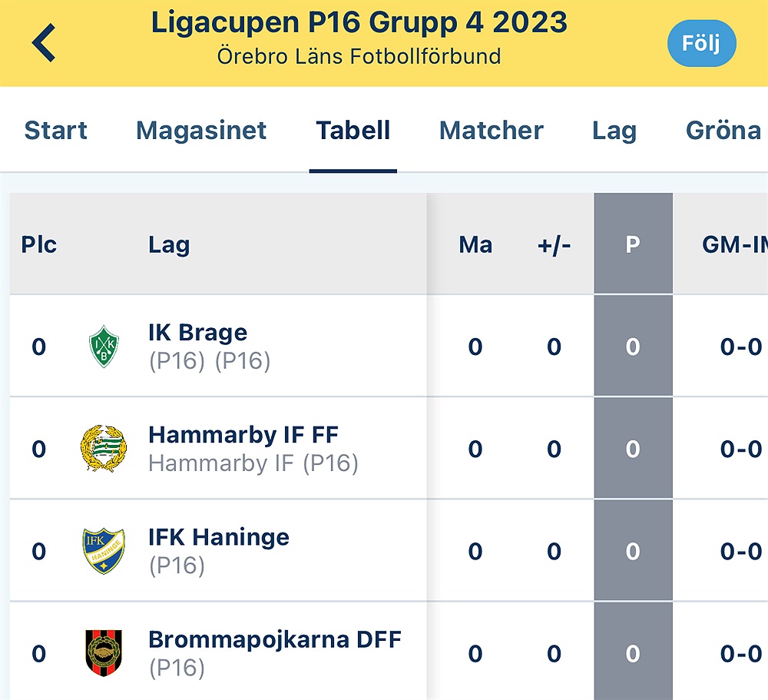Click the green IK Brage shield icon
The width and height of the screenshot is (768, 700).
[x=104, y=346]
